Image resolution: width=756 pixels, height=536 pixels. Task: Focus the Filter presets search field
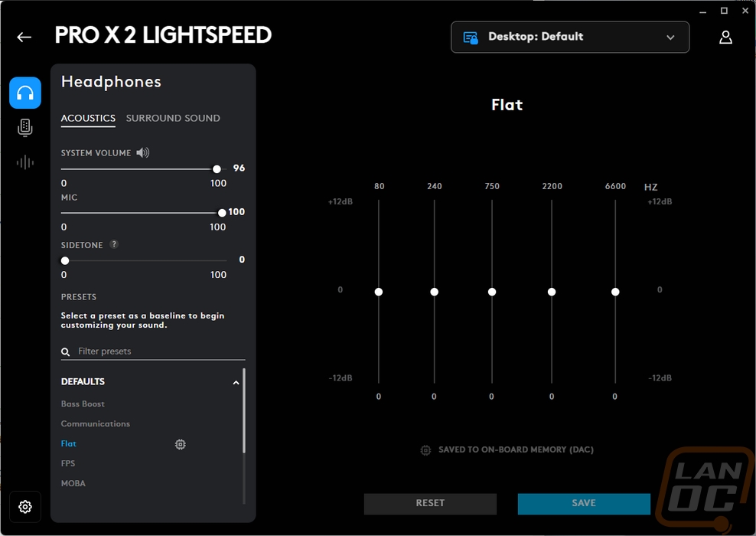pyautogui.click(x=153, y=351)
